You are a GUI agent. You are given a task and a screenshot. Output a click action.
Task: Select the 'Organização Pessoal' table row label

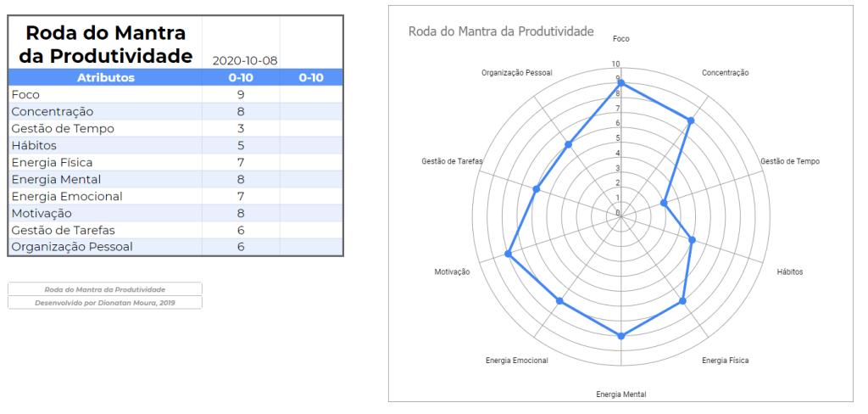click(72, 247)
